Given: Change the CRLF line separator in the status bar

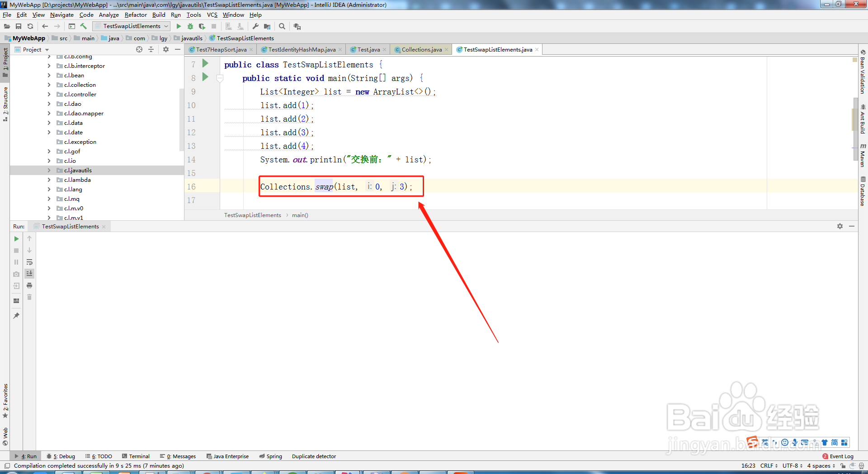Looking at the screenshot, I should [769, 465].
